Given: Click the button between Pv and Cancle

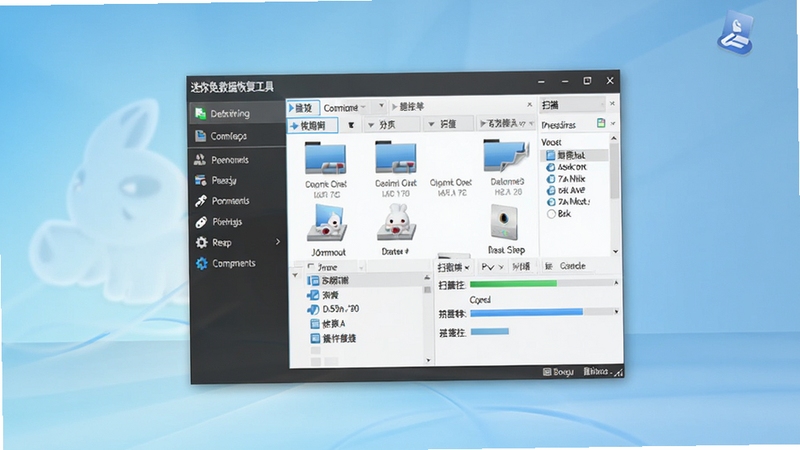Looking at the screenshot, I should point(521,266).
